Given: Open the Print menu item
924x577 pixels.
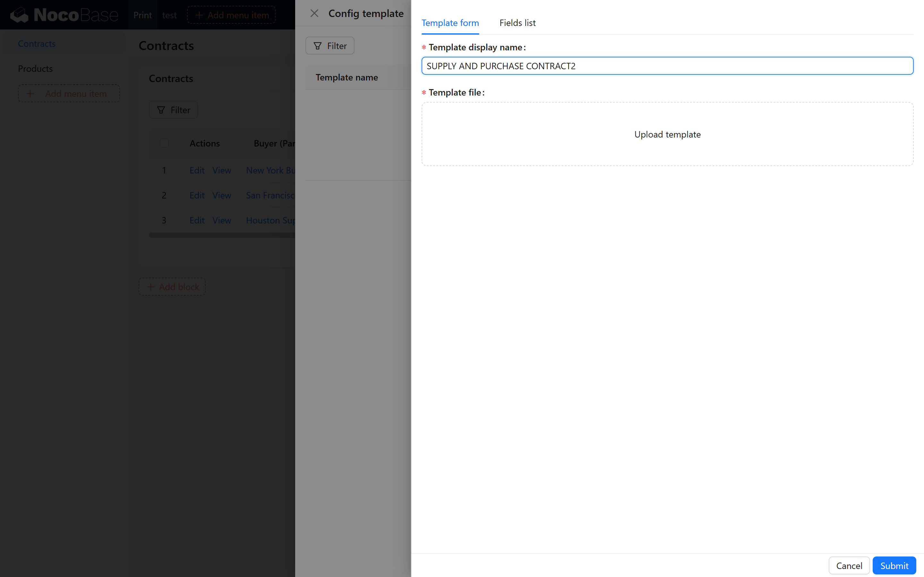Looking at the screenshot, I should tap(142, 15).
